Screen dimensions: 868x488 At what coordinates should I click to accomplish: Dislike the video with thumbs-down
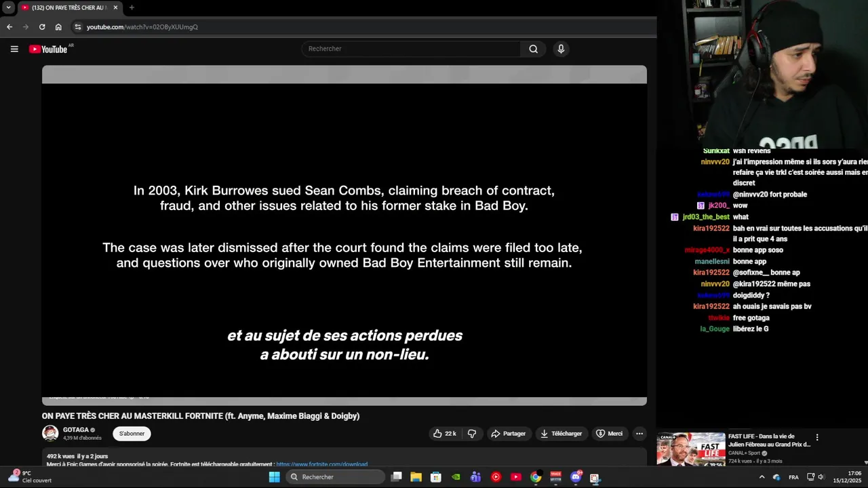tap(472, 434)
